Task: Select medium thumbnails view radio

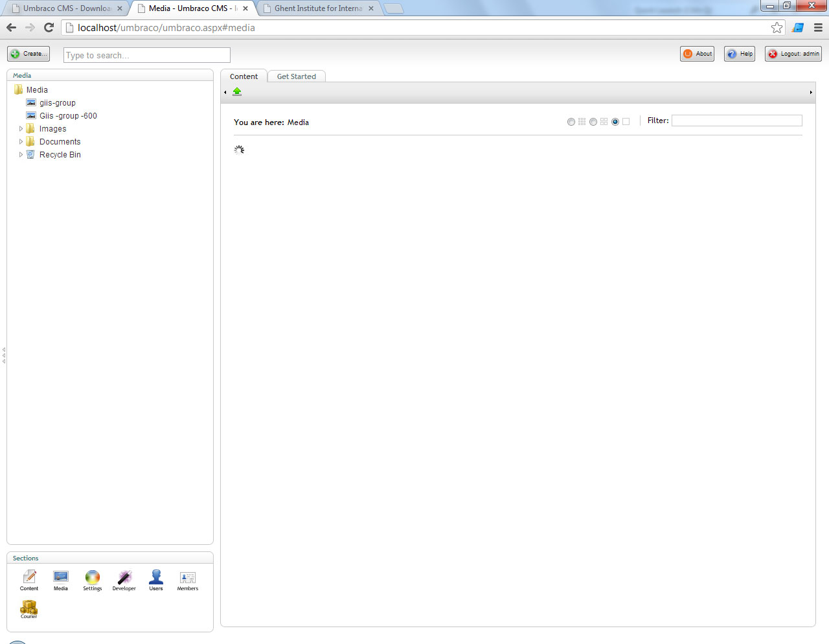Action: pos(593,122)
